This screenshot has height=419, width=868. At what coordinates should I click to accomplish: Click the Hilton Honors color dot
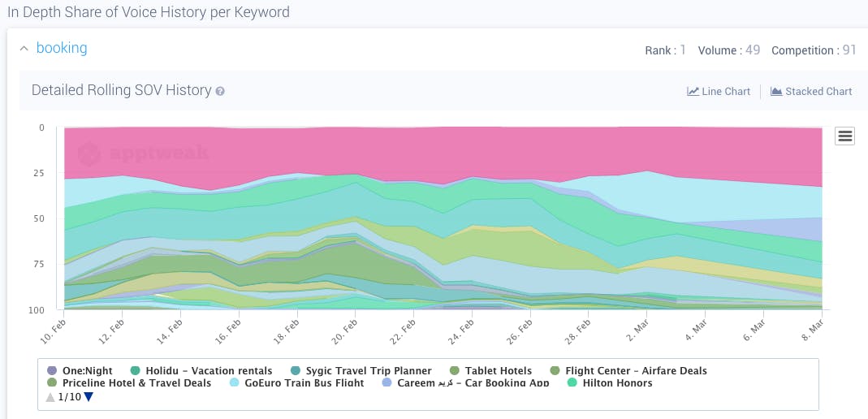pyautogui.click(x=572, y=382)
